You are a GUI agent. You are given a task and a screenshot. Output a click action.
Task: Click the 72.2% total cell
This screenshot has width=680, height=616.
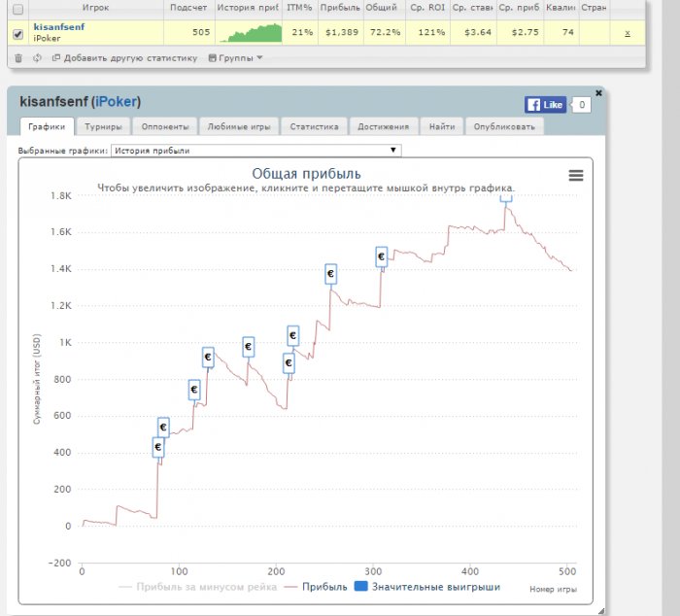tap(385, 32)
